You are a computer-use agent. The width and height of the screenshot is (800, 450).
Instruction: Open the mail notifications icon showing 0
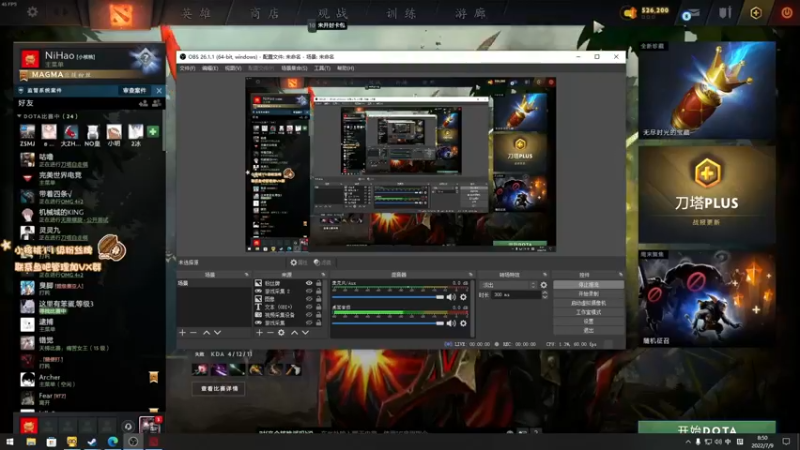click(x=690, y=14)
